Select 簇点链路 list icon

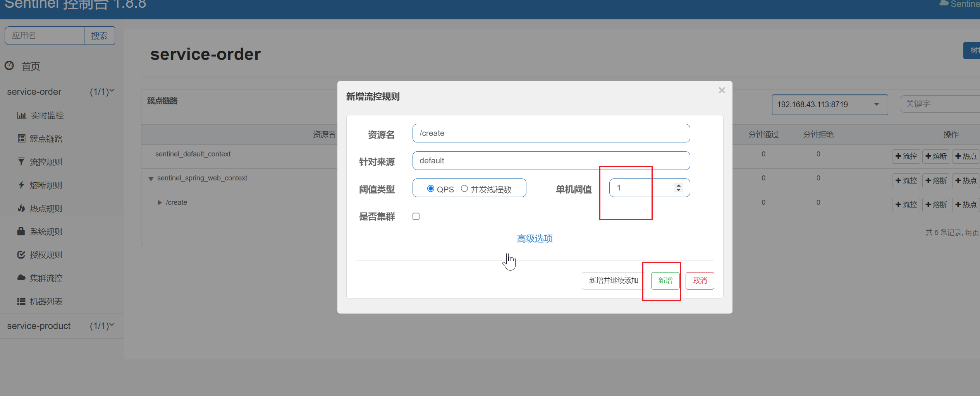coord(22,139)
